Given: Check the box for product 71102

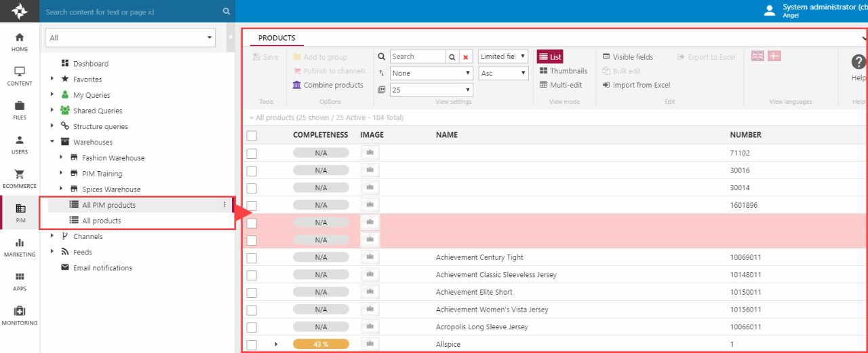Looking at the screenshot, I should [252, 153].
